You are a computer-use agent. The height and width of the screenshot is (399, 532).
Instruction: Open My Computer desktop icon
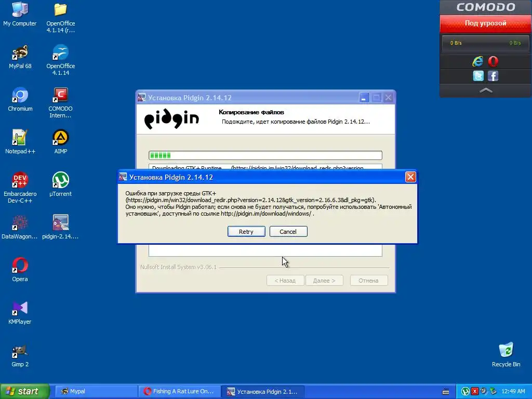[x=20, y=14]
